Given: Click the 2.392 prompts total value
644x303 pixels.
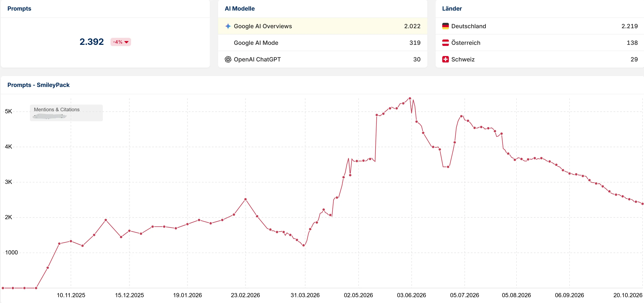Looking at the screenshot, I should (x=91, y=42).
